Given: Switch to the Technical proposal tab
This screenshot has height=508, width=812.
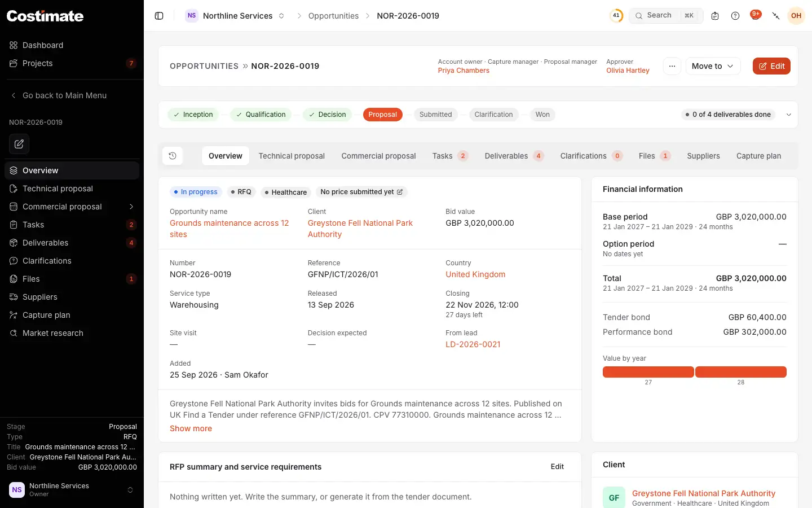Looking at the screenshot, I should point(292,156).
